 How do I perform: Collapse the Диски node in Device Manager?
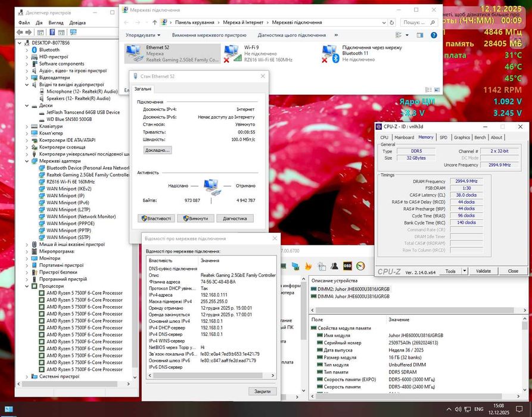(27, 105)
